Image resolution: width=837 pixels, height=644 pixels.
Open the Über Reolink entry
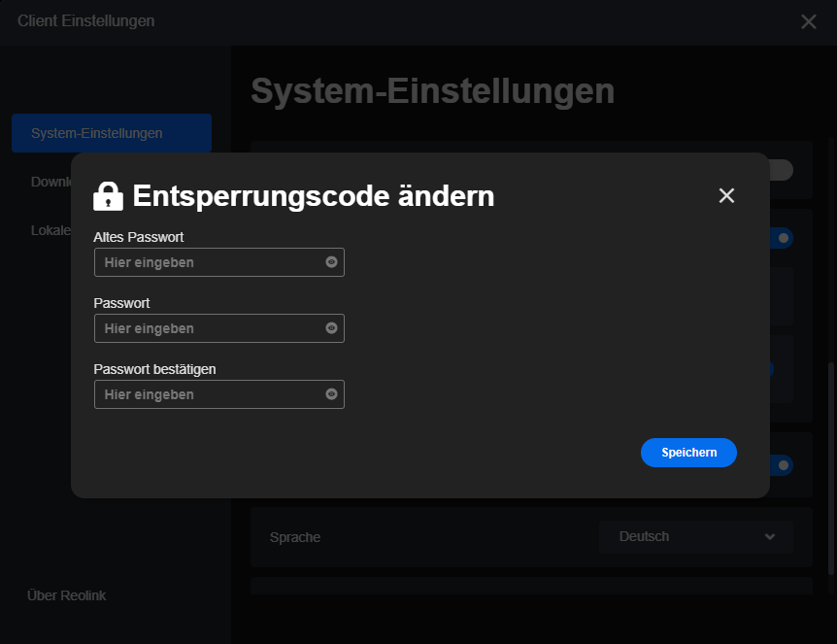click(67, 595)
